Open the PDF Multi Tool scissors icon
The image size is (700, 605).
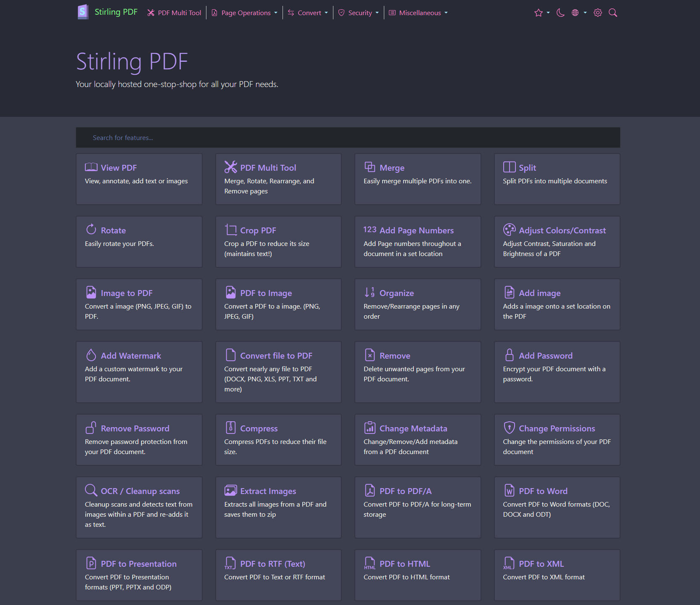coord(230,167)
